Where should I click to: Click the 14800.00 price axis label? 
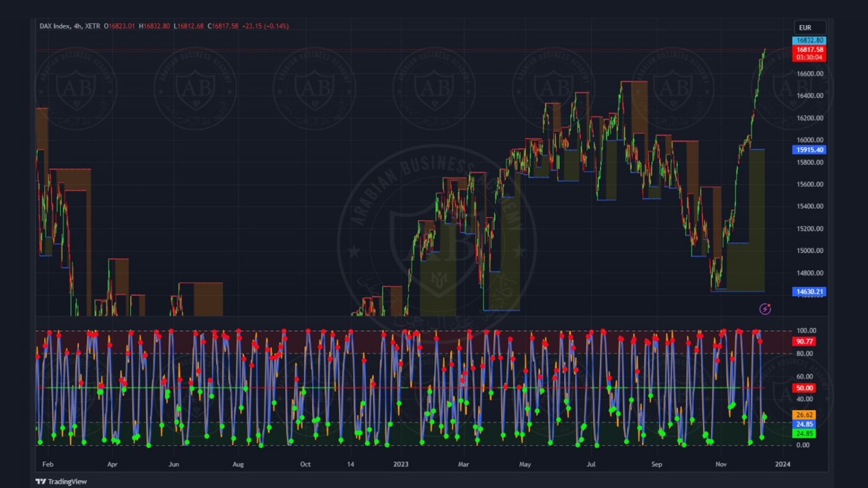pyautogui.click(x=810, y=273)
